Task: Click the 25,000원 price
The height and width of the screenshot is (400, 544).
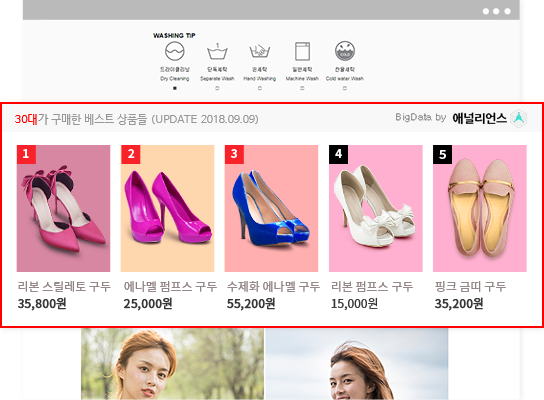Action: pos(148,304)
